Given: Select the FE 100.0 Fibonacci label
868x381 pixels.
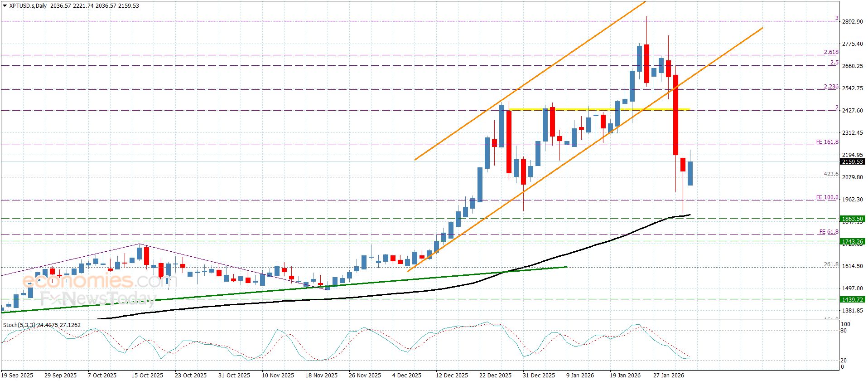Looking at the screenshot, I should pos(827,197).
